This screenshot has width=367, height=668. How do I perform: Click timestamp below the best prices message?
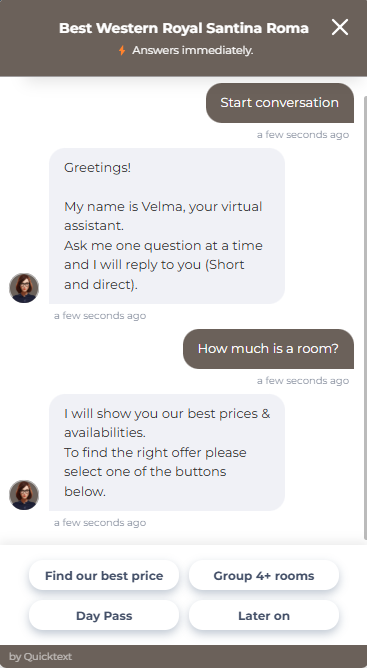[100, 523]
